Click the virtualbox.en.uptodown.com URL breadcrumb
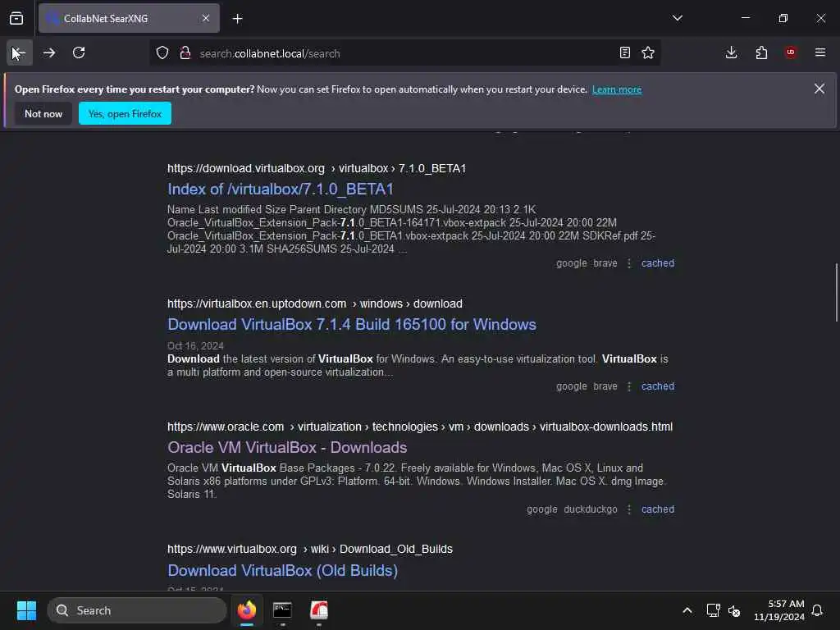The width and height of the screenshot is (840, 630). [315, 304]
